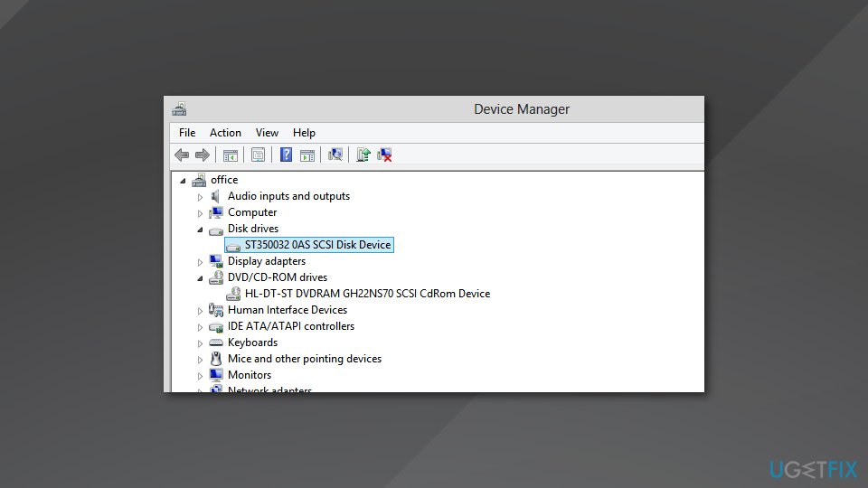Click the Uninstall device icon with red X
The image size is (868, 488).
coord(384,155)
